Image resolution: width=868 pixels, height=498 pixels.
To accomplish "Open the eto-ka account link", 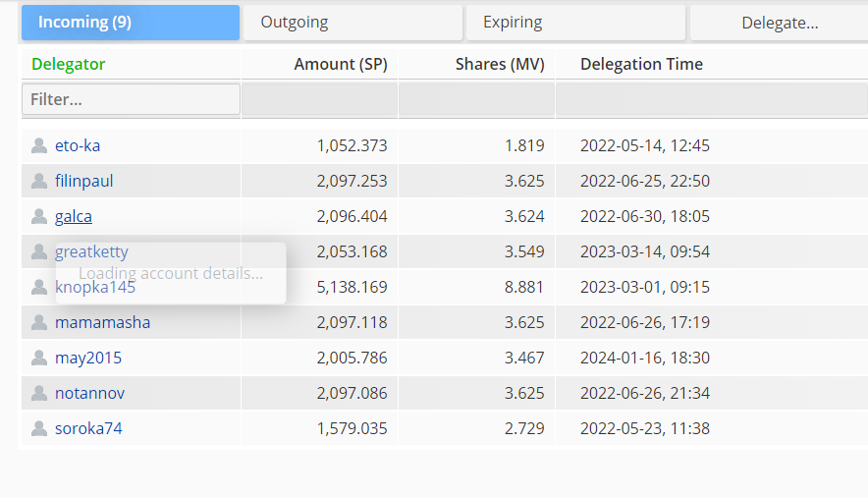I will coord(78,145).
